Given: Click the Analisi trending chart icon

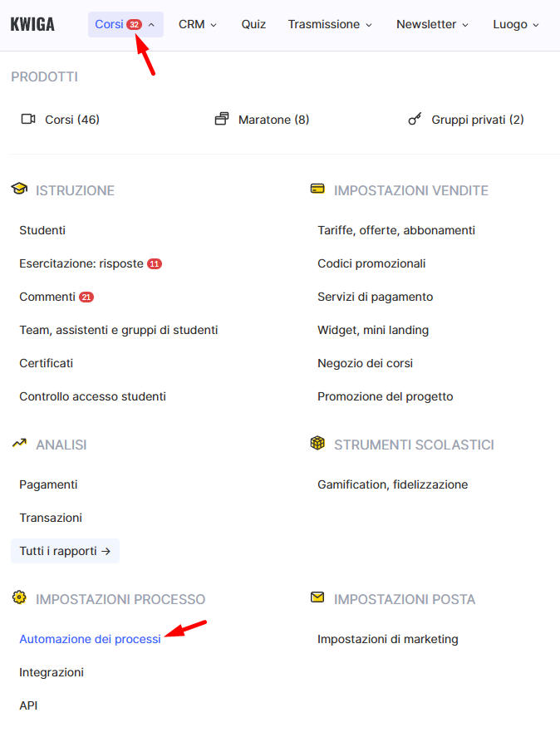Looking at the screenshot, I should [x=19, y=444].
